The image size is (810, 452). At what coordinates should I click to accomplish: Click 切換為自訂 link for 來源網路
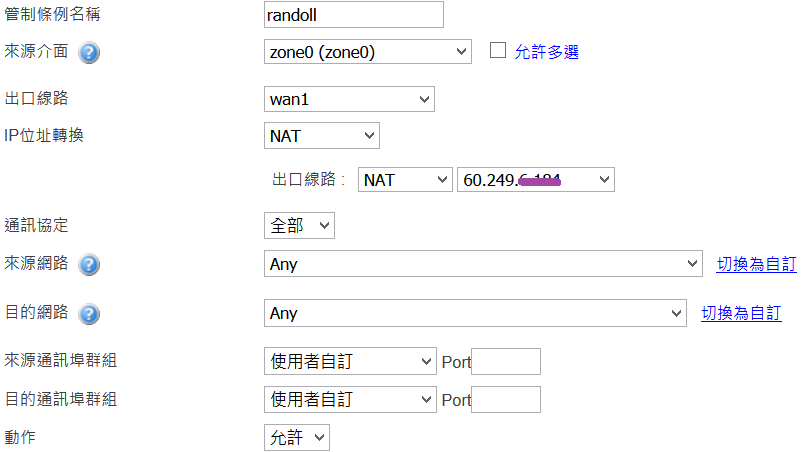coord(756,264)
